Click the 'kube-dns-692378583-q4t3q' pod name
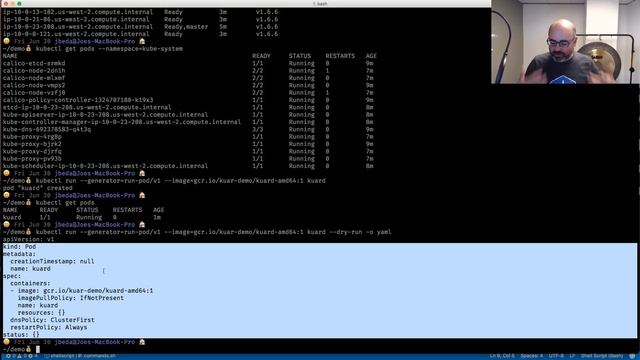 point(47,129)
